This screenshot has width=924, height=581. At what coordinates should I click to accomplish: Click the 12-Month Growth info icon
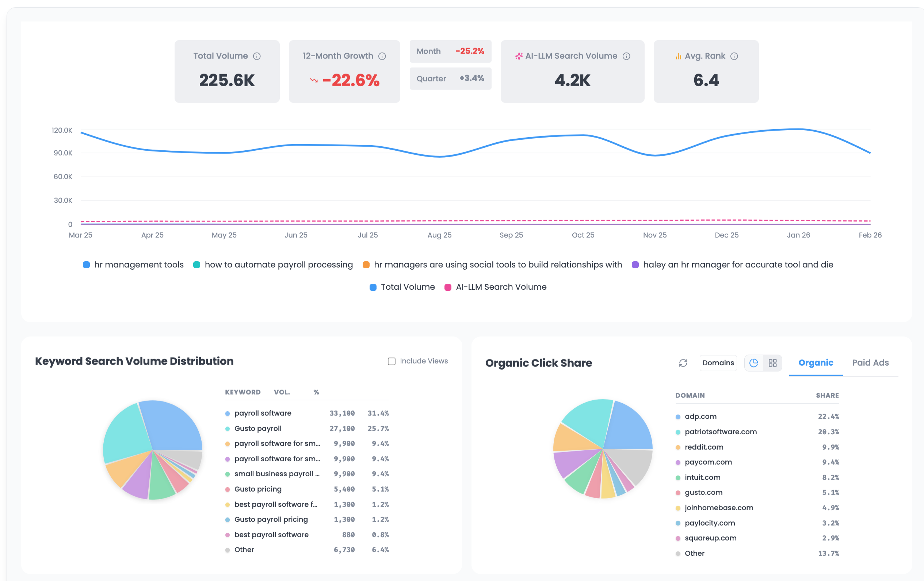(382, 56)
